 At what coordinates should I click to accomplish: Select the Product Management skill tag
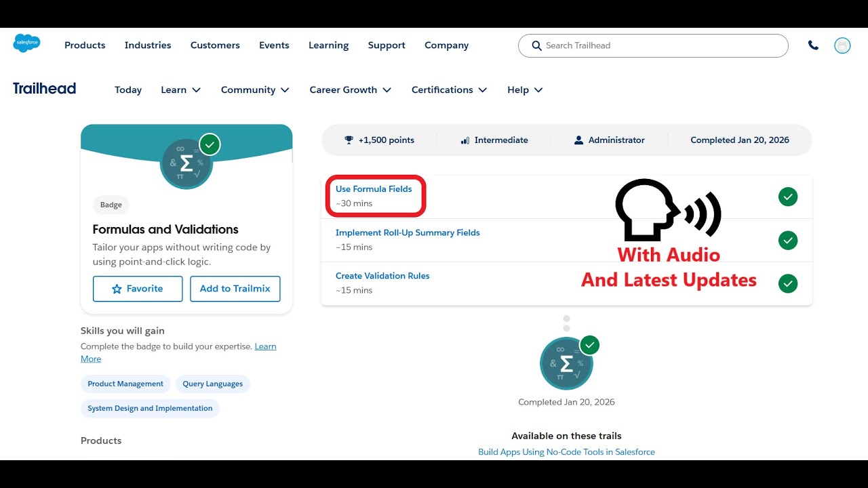point(125,384)
